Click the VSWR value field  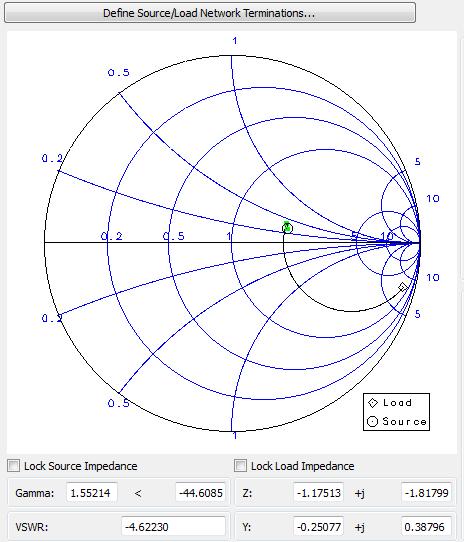(174, 527)
